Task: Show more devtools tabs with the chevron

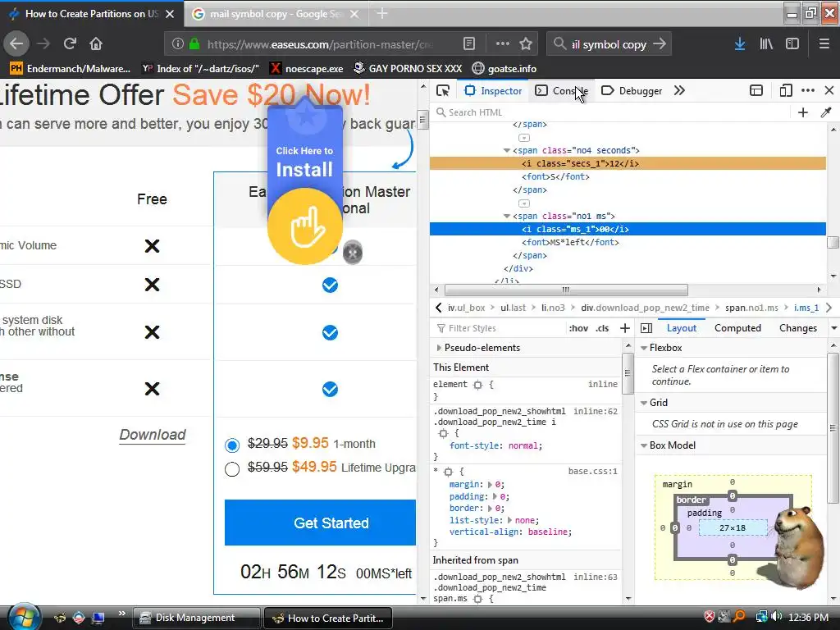Action: (679, 90)
